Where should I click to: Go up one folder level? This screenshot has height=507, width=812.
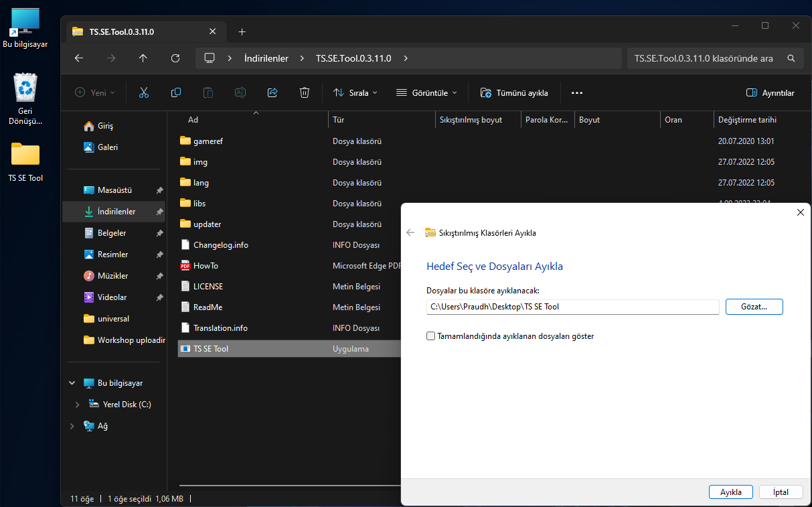click(x=143, y=58)
